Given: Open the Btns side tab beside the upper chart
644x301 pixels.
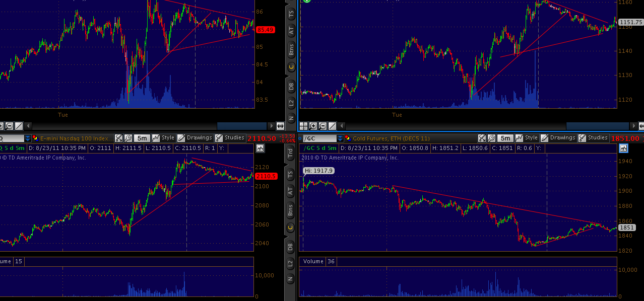Looking at the screenshot, I should (291, 49).
